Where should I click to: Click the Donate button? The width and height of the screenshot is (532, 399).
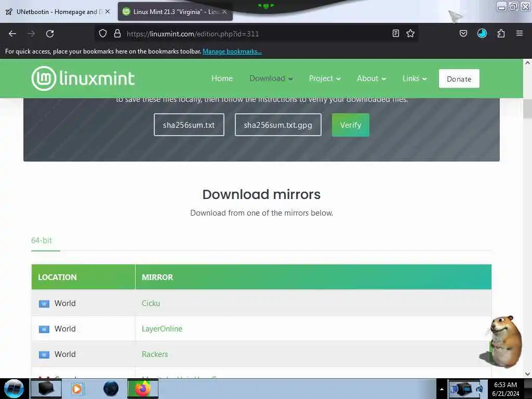[459, 79]
